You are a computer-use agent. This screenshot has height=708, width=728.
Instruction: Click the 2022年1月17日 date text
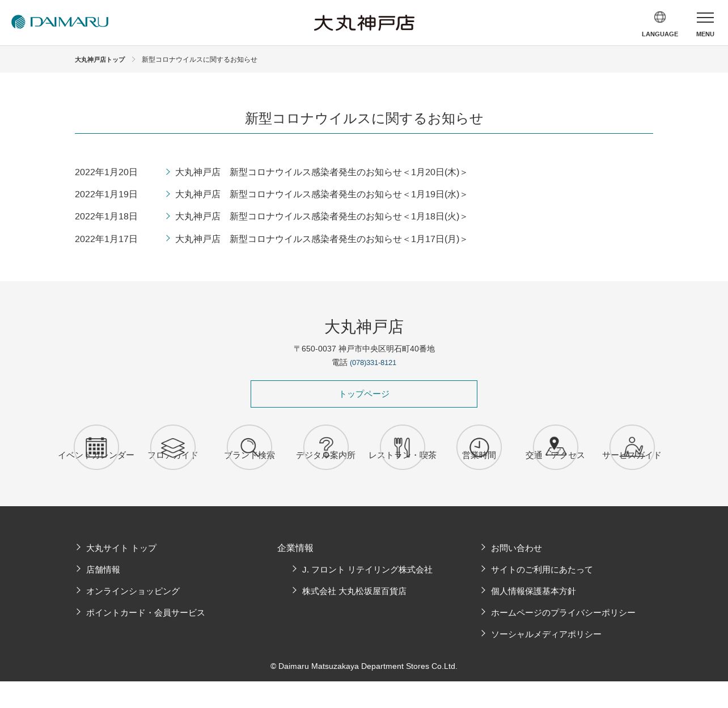[106, 239]
